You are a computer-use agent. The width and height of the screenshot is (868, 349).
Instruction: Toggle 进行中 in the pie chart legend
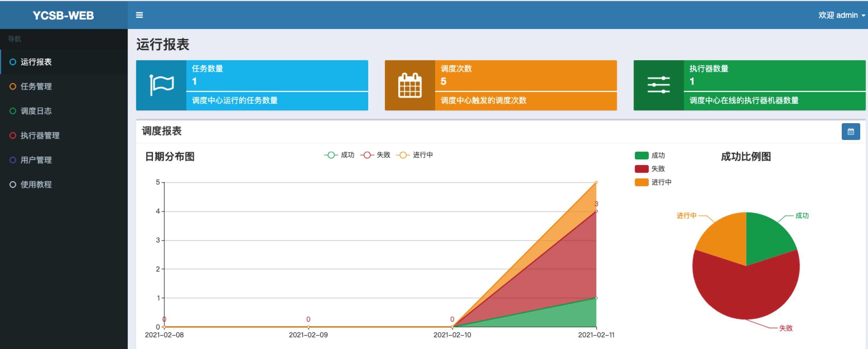pos(653,182)
